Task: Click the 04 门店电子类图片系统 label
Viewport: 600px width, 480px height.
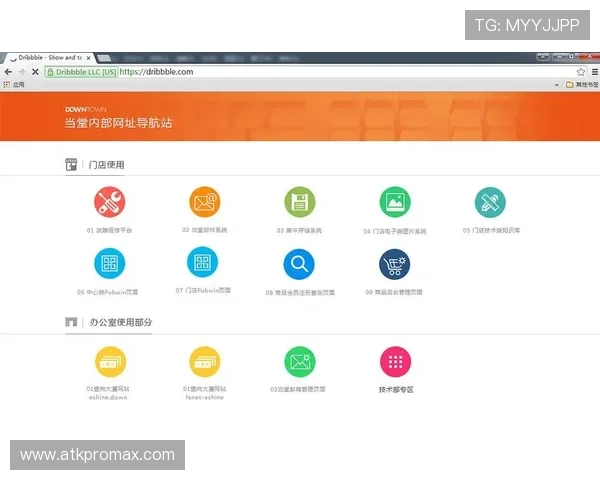Action: point(395,231)
